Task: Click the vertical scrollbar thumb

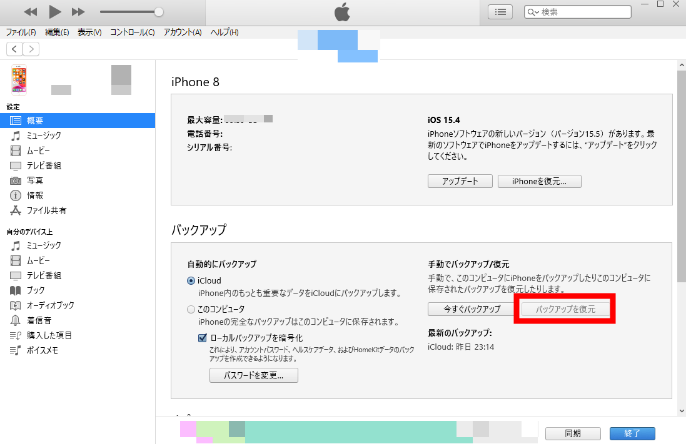Action: point(681,175)
